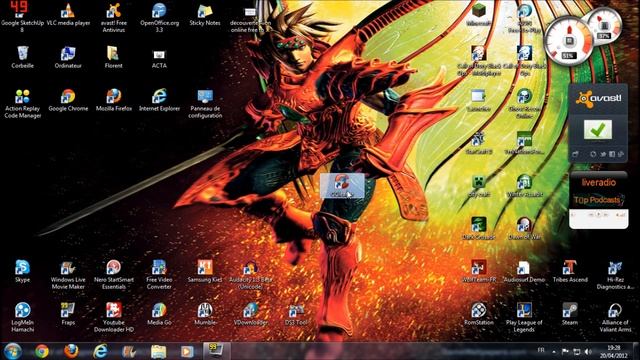Image resolution: width=640 pixels, height=360 pixels.
Task: Open Windows Explorer folder in taskbar
Action: click(158, 351)
